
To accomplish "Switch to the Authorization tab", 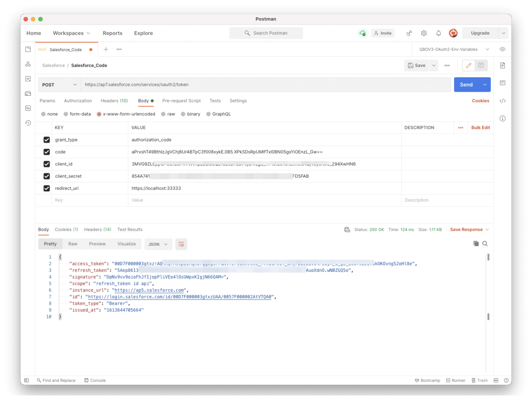I will (x=78, y=101).
